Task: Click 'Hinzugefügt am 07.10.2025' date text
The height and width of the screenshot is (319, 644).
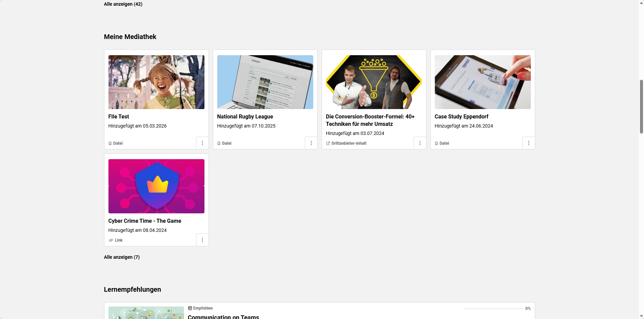Action: point(246,126)
